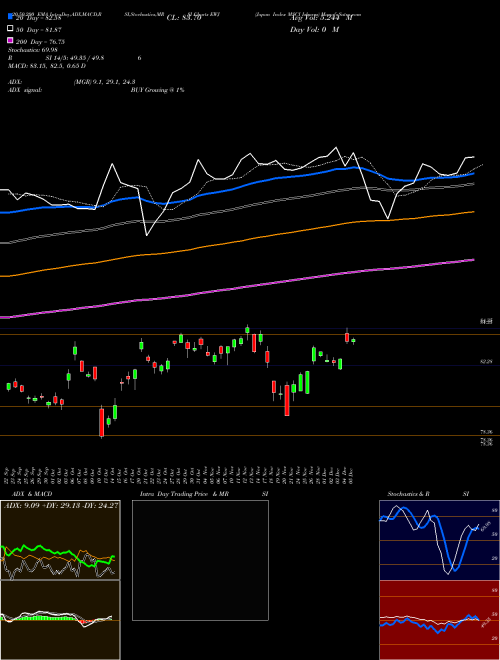Screen dimensions: 500x660
Task: Open the MACD histogram chart panel
Action: pos(60,620)
